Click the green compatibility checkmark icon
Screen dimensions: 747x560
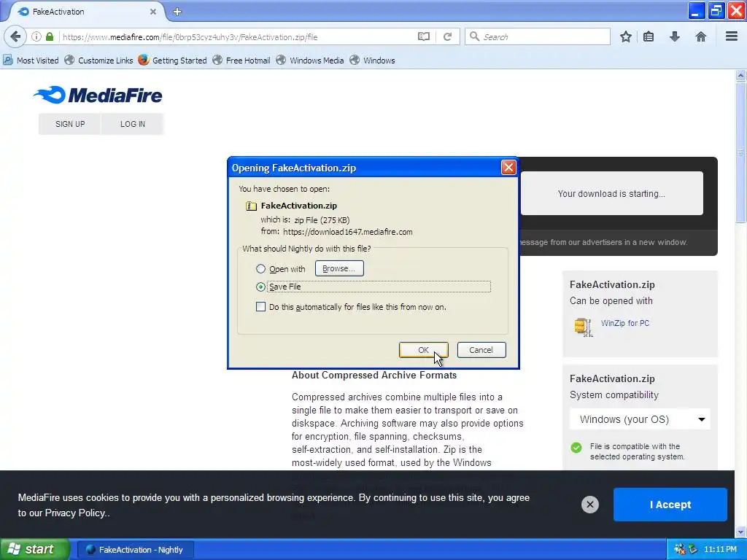[576, 448]
